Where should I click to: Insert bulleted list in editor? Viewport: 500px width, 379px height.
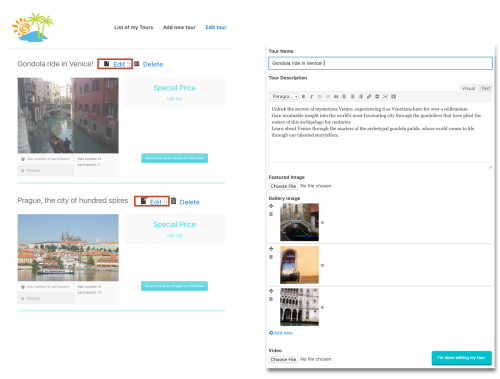(320, 96)
